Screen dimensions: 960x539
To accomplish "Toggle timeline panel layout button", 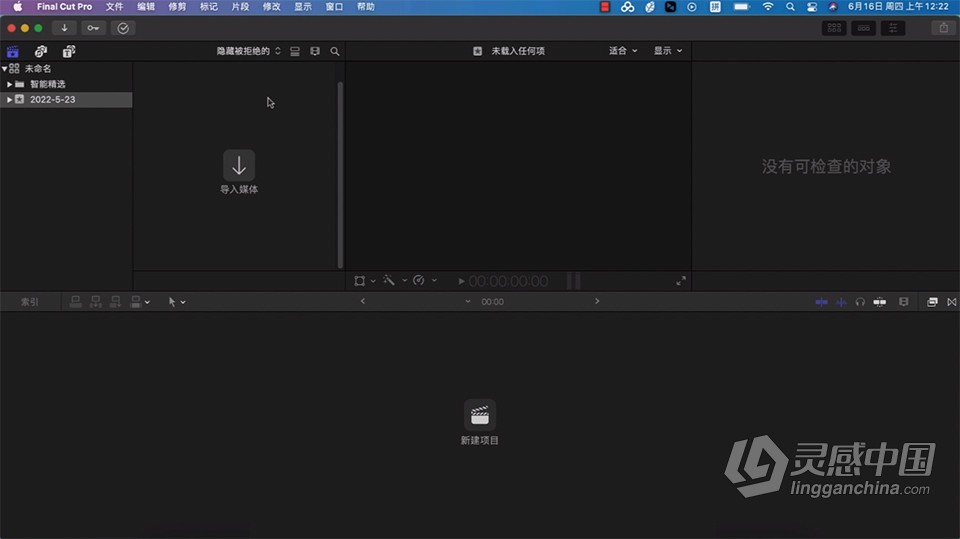I will point(863,28).
